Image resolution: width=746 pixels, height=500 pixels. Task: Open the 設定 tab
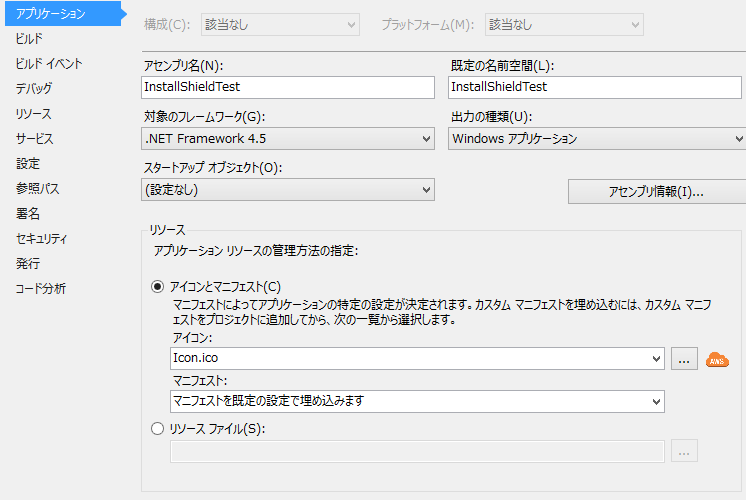[28, 163]
